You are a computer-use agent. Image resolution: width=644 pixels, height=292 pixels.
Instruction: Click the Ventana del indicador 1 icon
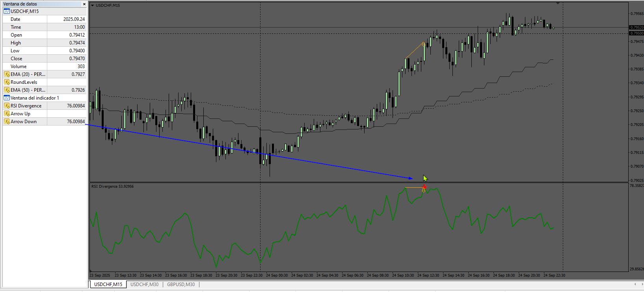coord(7,98)
